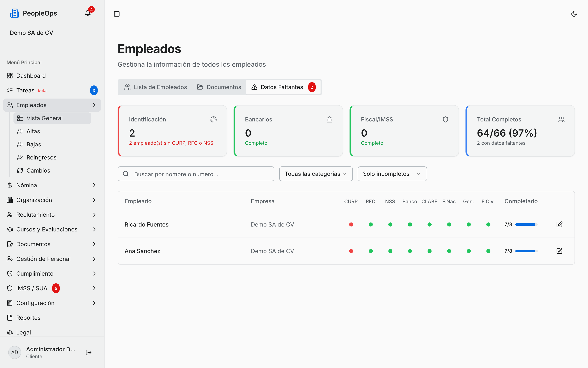The height and width of the screenshot is (368, 588).
Task: Click the Total Completos 64/66 card
Action: [520, 131]
